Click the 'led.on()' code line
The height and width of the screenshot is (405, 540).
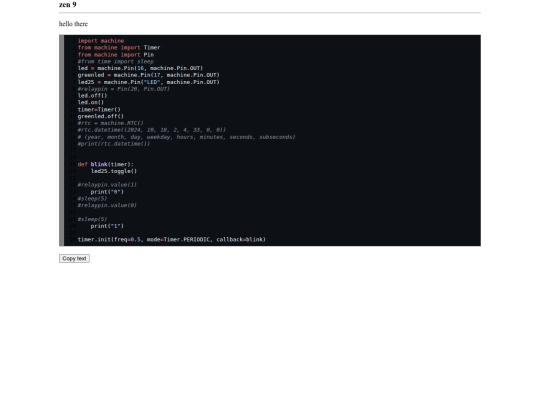(x=91, y=102)
